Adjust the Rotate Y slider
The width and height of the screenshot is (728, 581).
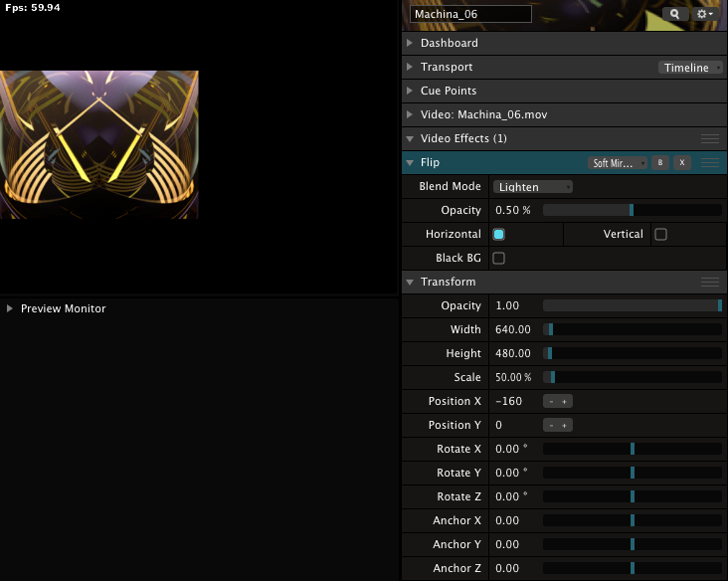(x=632, y=473)
